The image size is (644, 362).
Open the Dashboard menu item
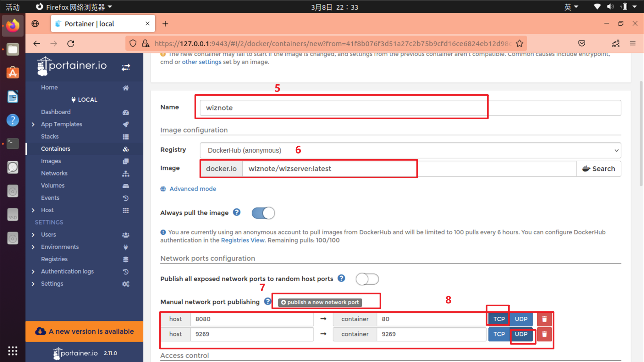[55, 112]
